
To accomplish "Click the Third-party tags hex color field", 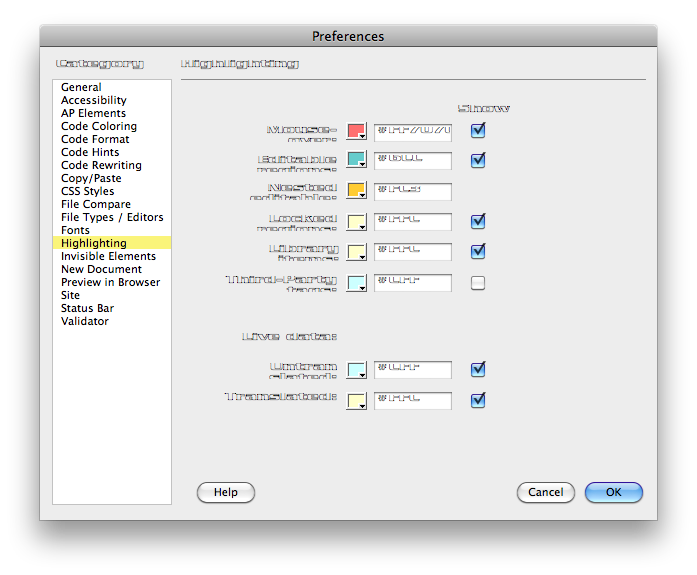I will pyautogui.click(x=413, y=283).
